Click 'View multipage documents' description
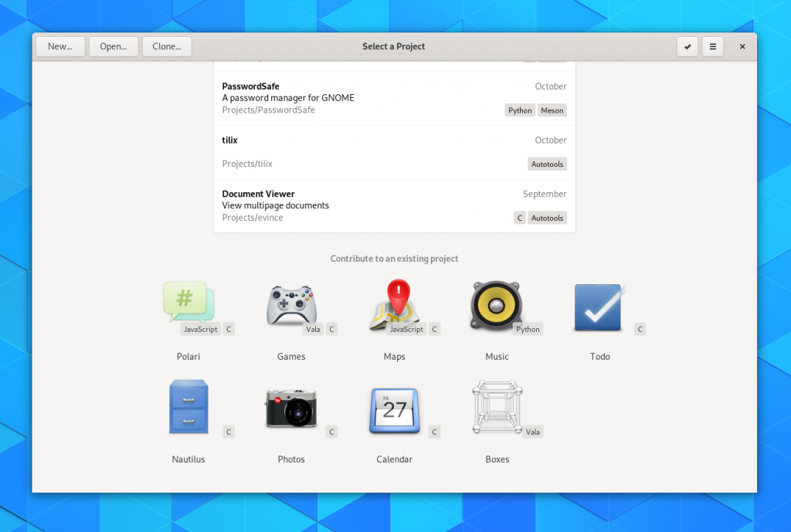The image size is (791, 532). click(x=276, y=205)
